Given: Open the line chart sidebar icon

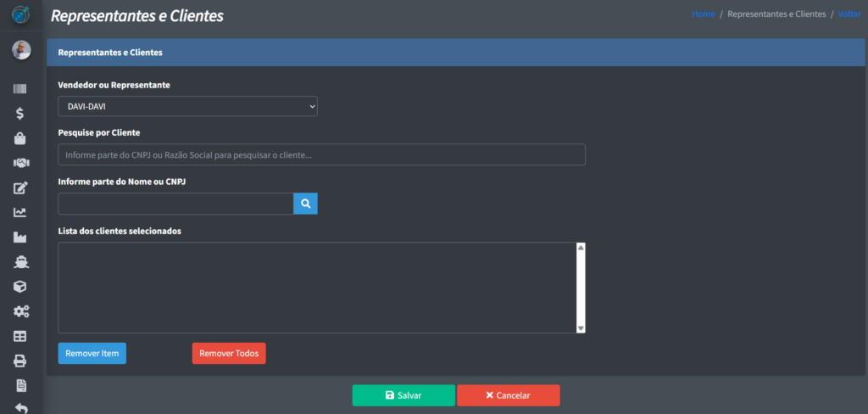Looking at the screenshot, I should [x=20, y=212].
